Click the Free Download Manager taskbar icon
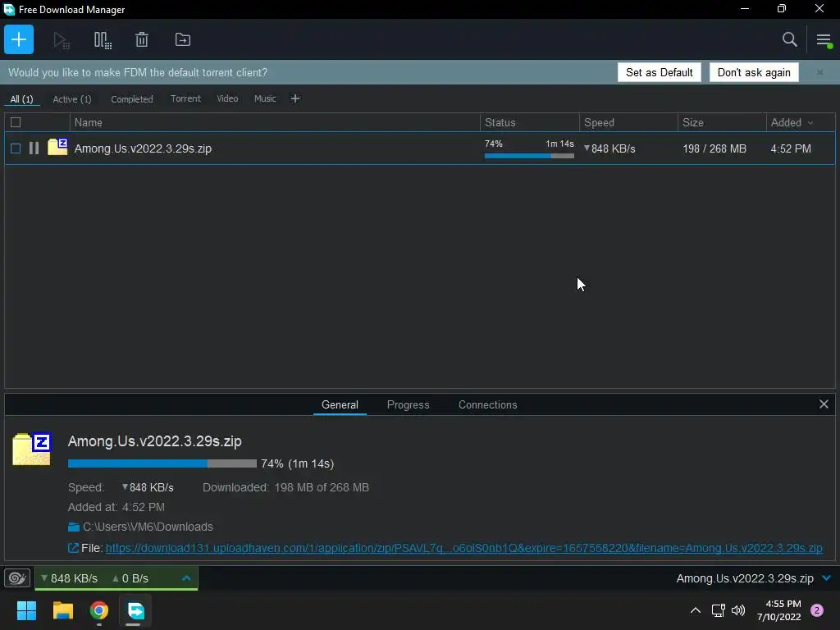The image size is (840, 630). (135, 610)
